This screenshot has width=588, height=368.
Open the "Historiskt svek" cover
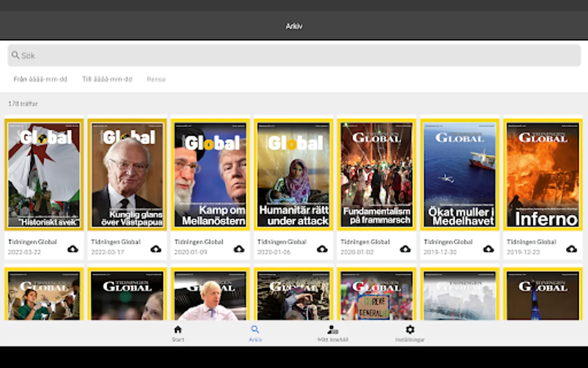pyautogui.click(x=44, y=175)
